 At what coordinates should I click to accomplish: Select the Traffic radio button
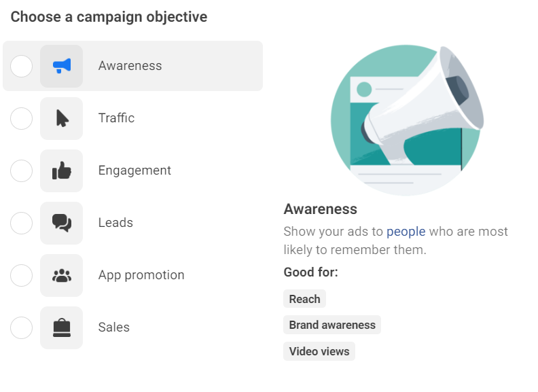[x=21, y=118]
